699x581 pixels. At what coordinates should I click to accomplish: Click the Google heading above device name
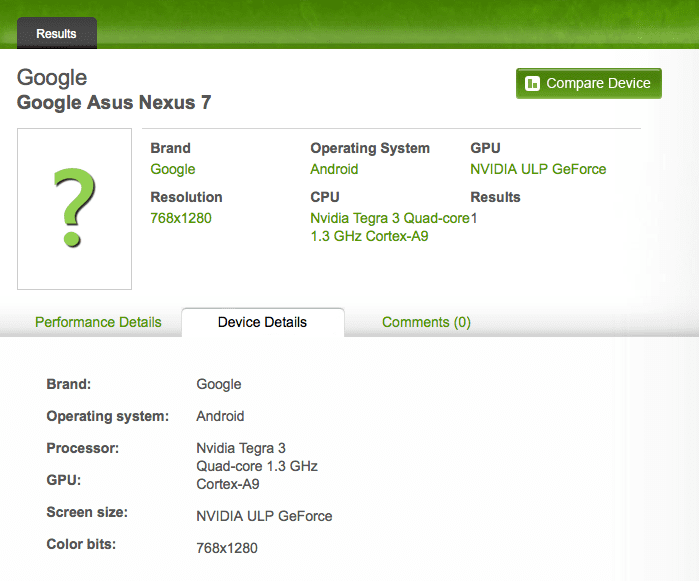(x=52, y=78)
